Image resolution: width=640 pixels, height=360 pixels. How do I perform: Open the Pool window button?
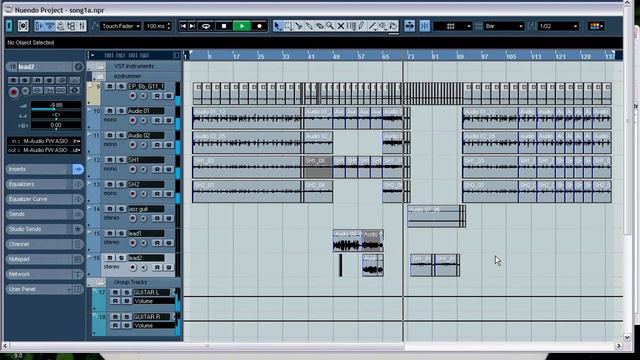[71, 26]
